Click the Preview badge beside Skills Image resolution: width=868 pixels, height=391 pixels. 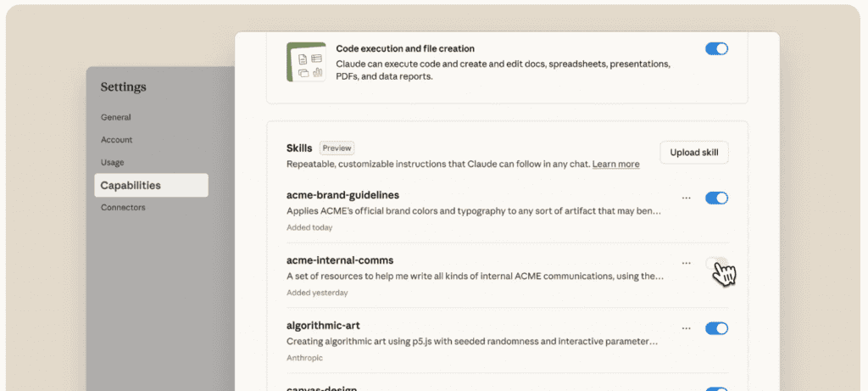pos(337,148)
